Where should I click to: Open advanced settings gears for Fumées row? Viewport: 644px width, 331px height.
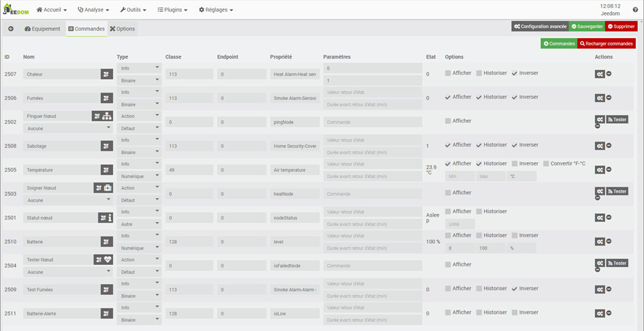pos(599,98)
